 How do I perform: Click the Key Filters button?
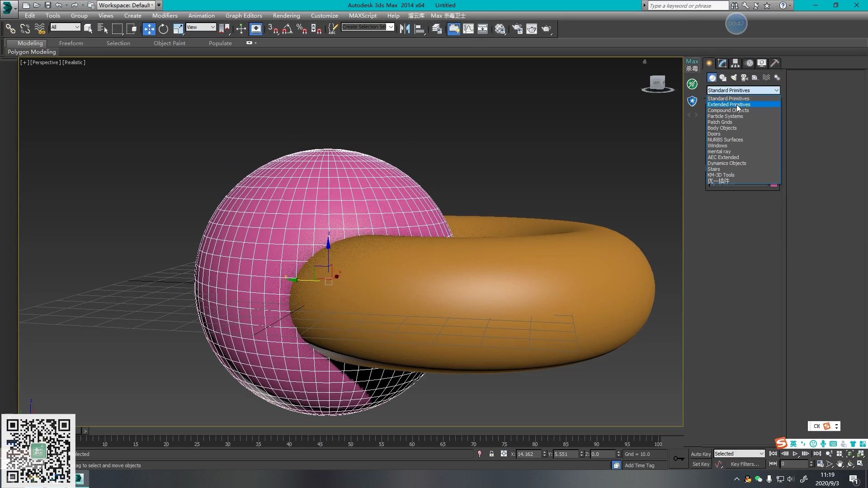(745, 464)
